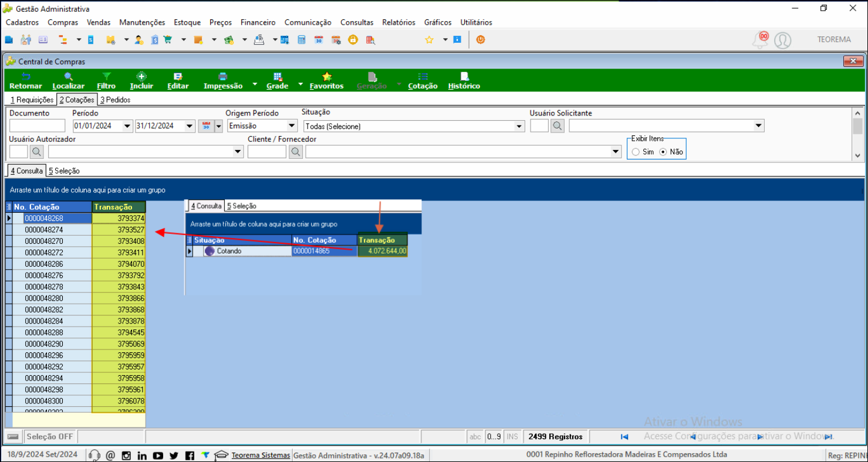Select transaction cell 3793408
This screenshot has height=462, width=868.
(119, 241)
